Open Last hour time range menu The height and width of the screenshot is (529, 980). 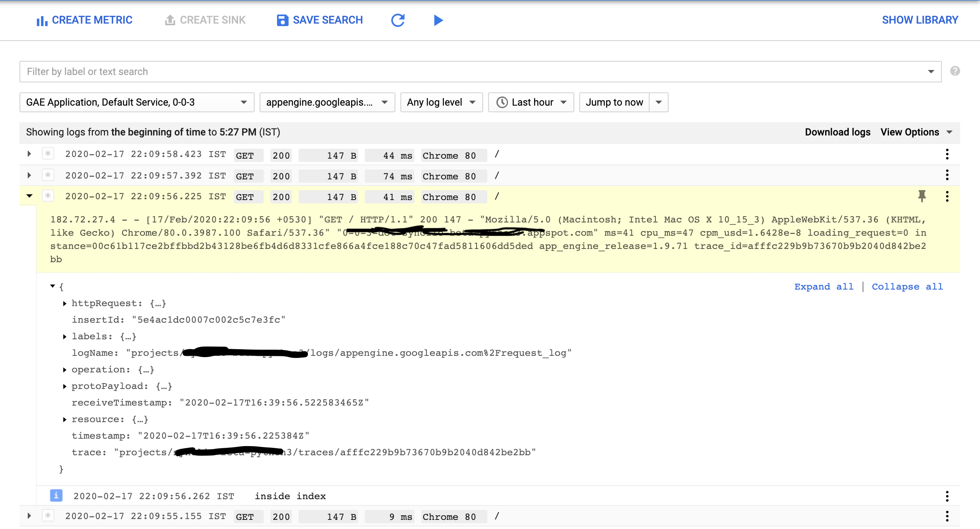click(x=531, y=102)
